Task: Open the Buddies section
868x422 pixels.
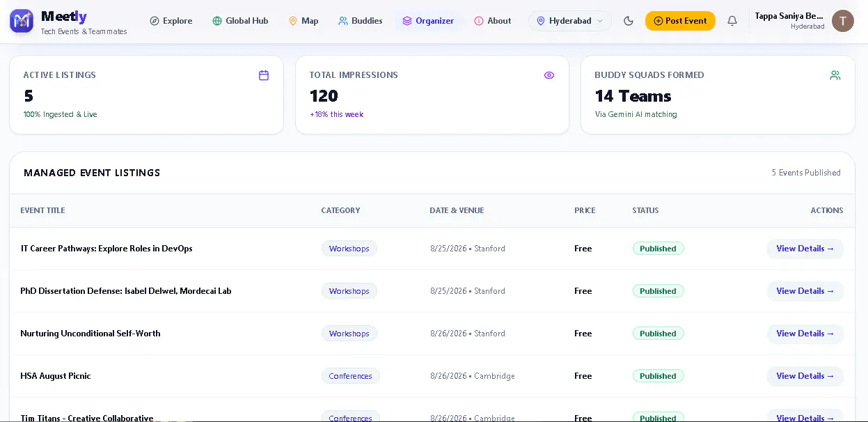Action: click(361, 21)
